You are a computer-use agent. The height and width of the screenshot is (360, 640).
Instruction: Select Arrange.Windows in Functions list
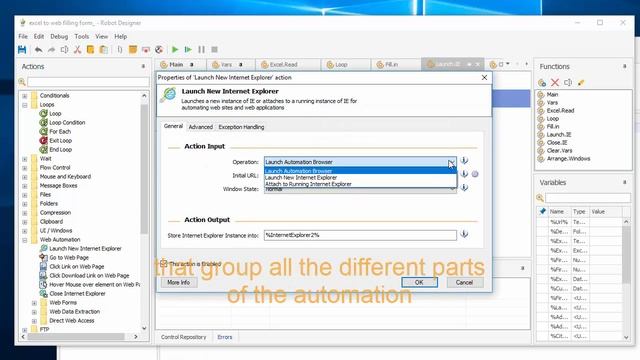click(x=568, y=158)
